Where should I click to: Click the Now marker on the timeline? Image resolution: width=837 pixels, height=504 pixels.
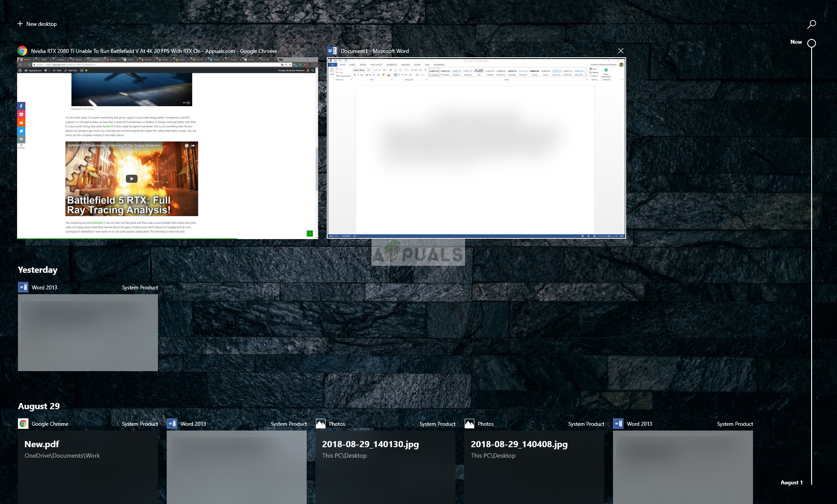812,43
